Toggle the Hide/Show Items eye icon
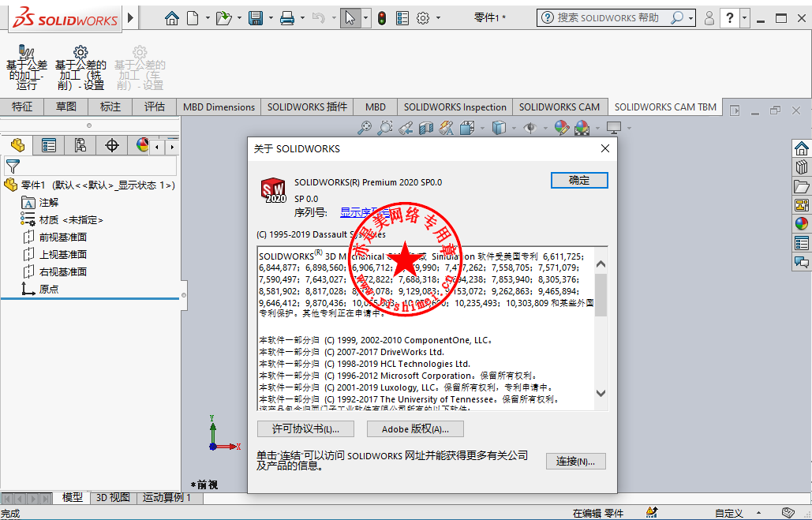812x520 pixels. tap(530, 127)
